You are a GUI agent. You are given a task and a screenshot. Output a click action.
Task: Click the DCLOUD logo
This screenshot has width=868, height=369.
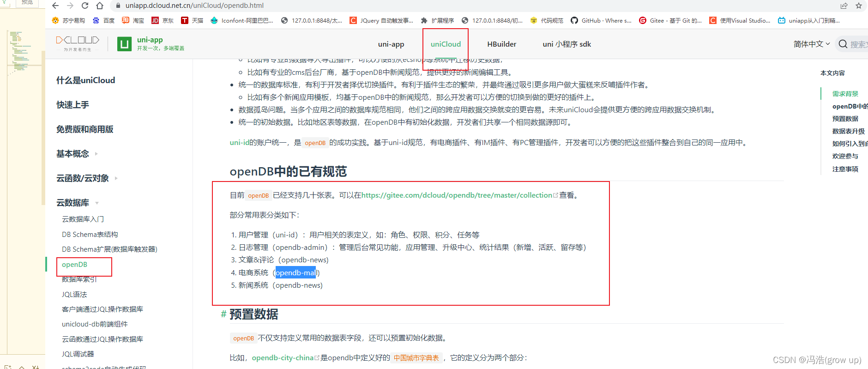(x=78, y=43)
